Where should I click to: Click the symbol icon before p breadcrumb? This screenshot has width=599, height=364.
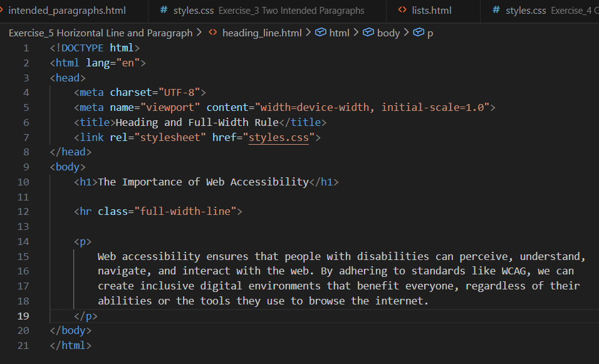[418, 33]
